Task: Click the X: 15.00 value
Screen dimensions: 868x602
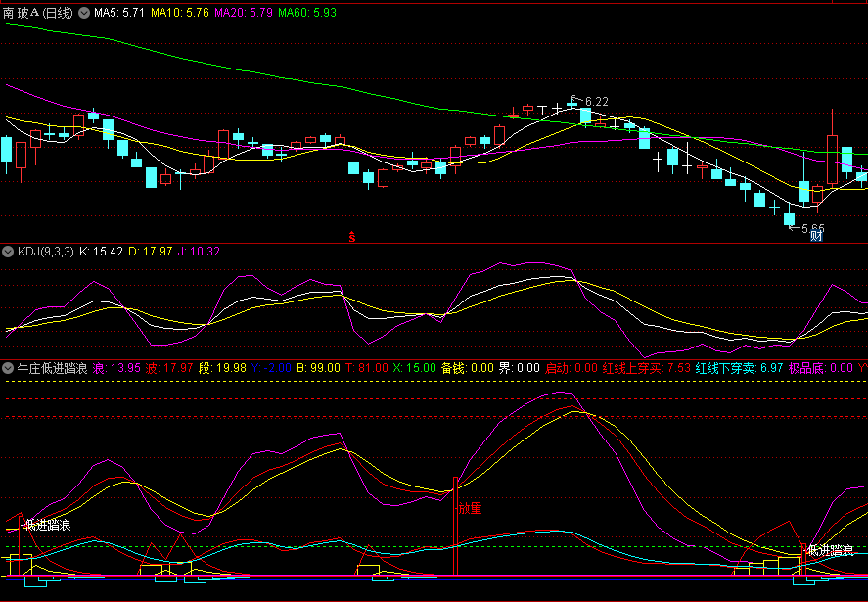Action: coord(414,368)
